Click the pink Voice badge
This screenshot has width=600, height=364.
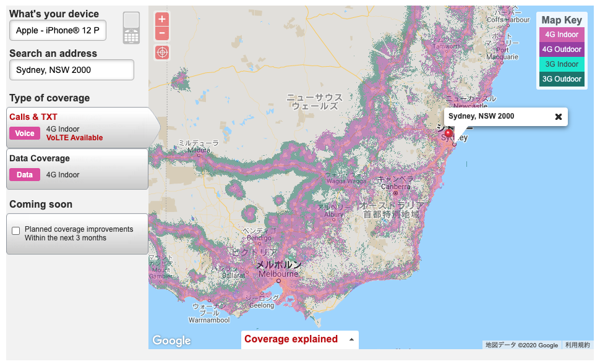[x=25, y=133]
